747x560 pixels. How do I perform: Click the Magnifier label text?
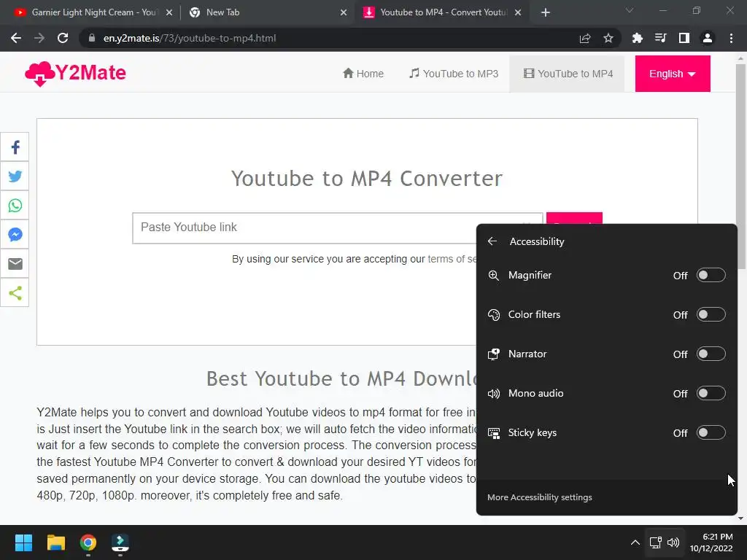530,275
